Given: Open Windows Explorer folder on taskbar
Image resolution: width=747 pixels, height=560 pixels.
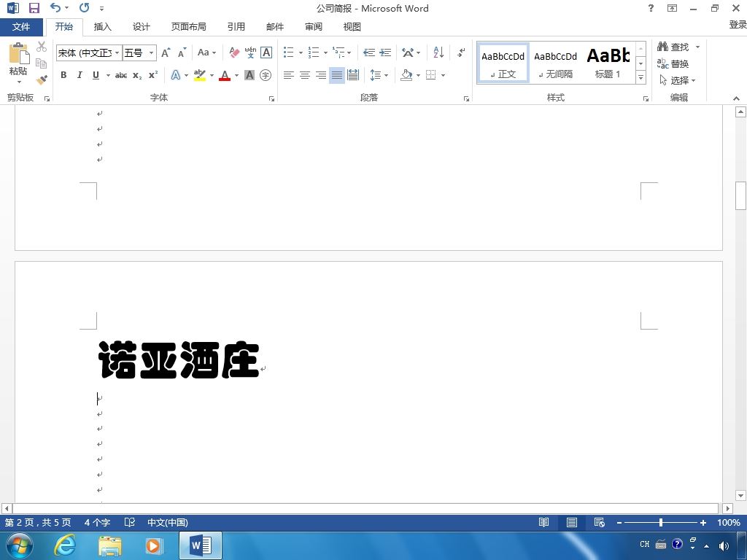Looking at the screenshot, I should pos(110,545).
